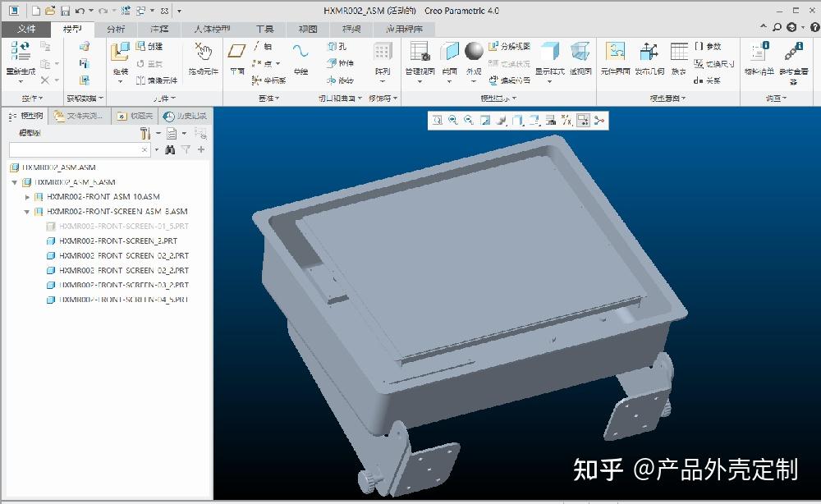The width and height of the screenshot is (821, 504).
Task: Expand the 模型显示 model display group
Action: click(x=498, y=98)
